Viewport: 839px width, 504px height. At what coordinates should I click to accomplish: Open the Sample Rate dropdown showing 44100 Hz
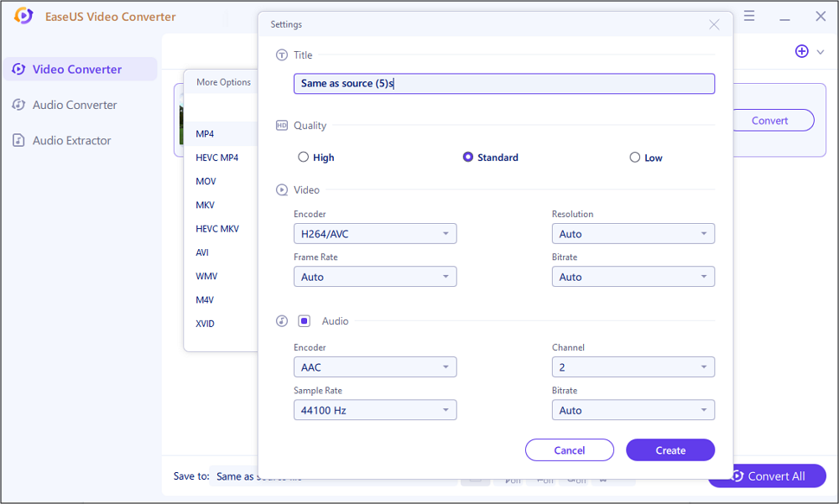tap(375, 409)
